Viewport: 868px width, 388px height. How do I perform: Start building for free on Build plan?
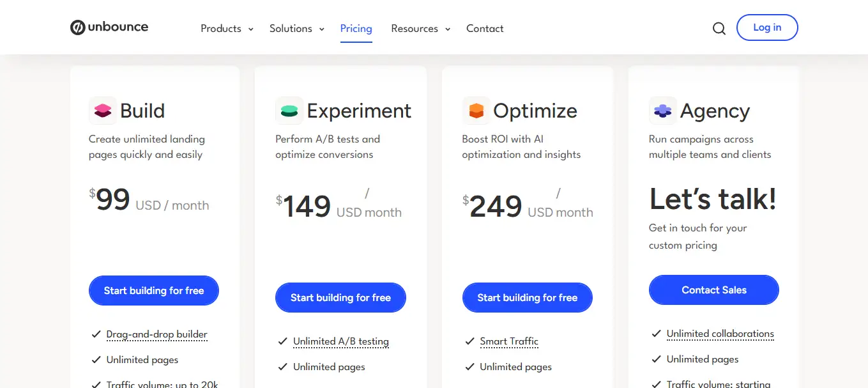pyautogui.click(x=154, y=291)
